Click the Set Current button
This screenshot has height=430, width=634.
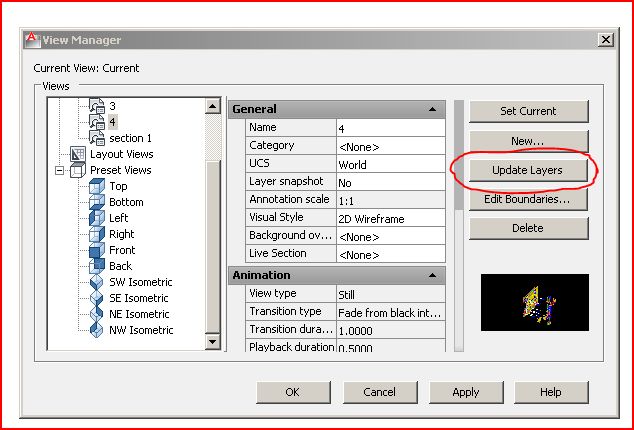click(x=528, y=111)
